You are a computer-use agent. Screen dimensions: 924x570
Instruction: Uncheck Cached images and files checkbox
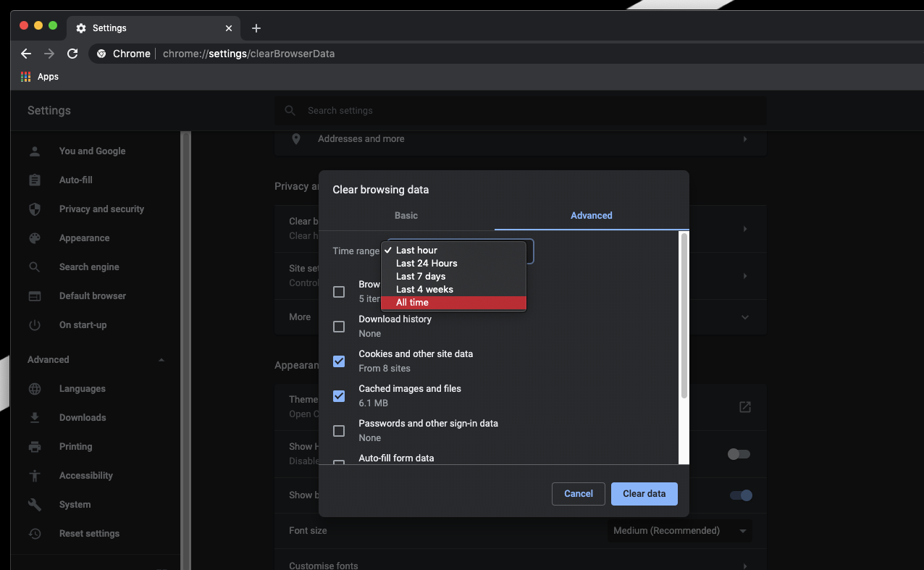pyautogui.click(x=339, y=396)
